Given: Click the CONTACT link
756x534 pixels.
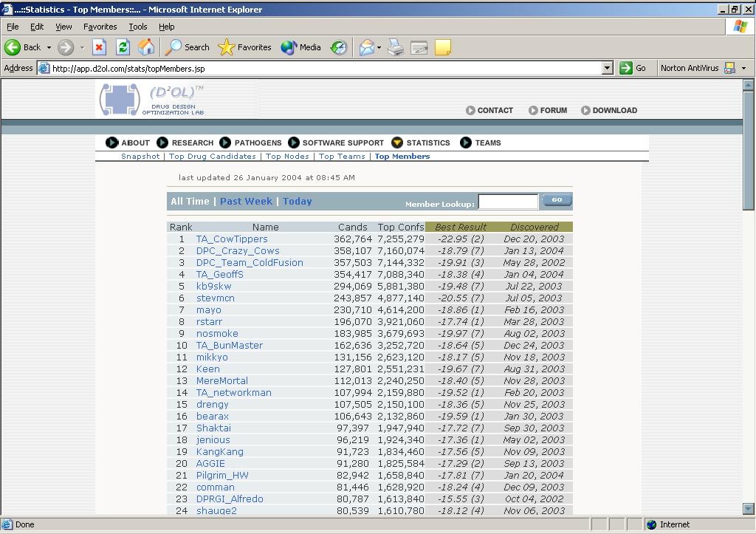Looking at the screenshot, I should point(489,111).
